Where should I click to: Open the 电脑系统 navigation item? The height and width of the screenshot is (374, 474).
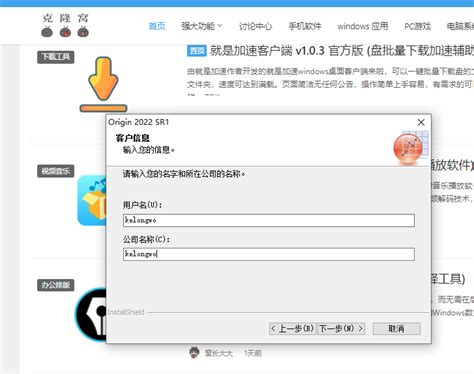click(460, 26)
